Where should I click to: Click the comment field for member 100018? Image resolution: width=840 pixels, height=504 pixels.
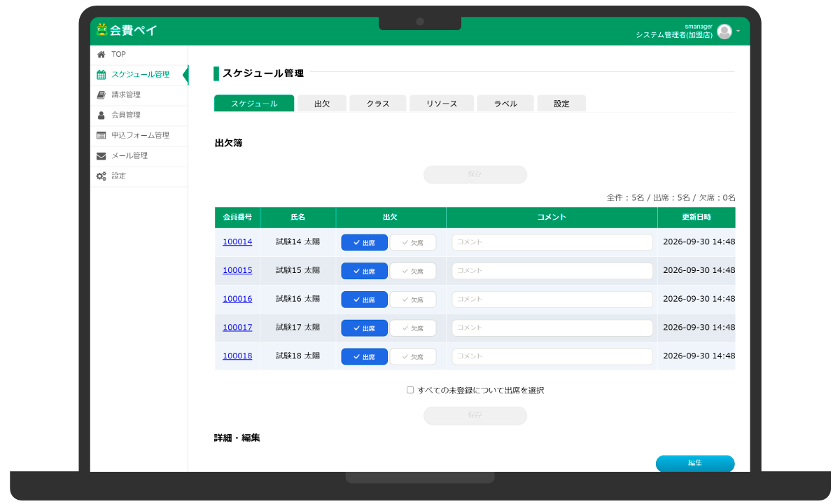point(552,356)
